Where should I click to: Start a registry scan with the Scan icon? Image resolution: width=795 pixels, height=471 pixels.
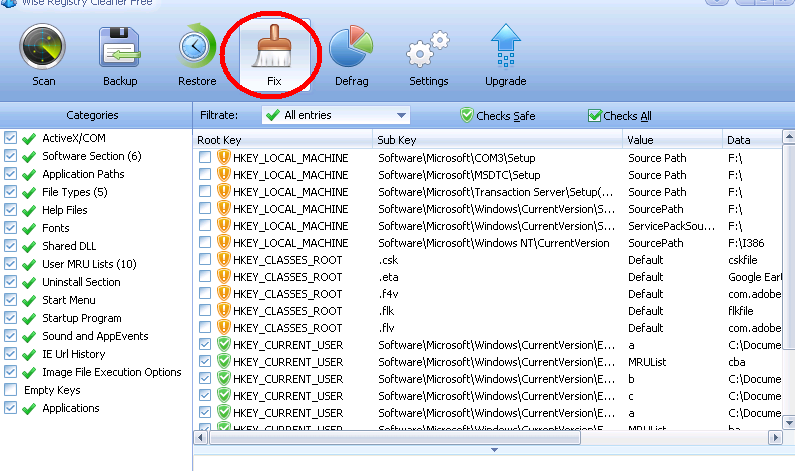coord(43,47)
